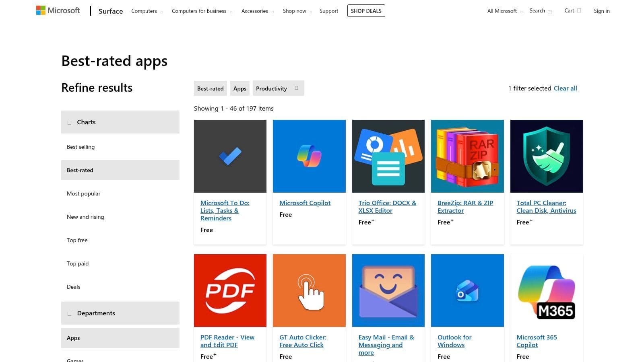The image size is (644, 362).
Task: Open the Total PC Cleaner shield icon
Action: click(546, 156)
